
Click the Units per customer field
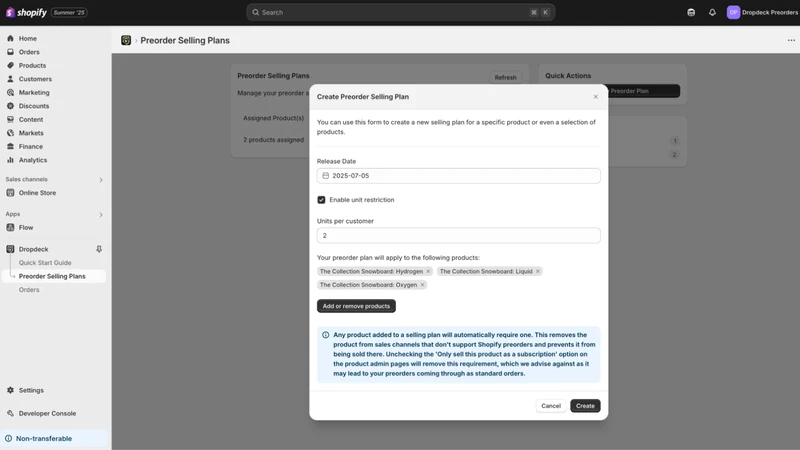coord(459,236)
